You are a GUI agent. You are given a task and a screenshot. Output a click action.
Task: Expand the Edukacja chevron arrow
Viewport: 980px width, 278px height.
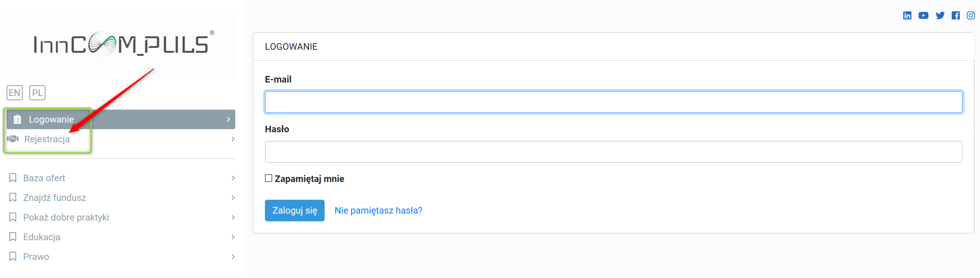click(x=233, y=237)
